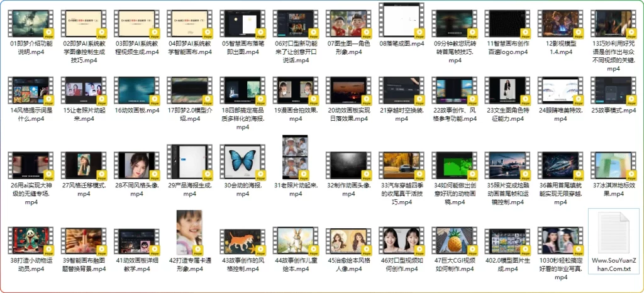
Task: Click the 24眼睛唯美特效.mp4 eye thumbnail
Action: (x=560, y=91)
